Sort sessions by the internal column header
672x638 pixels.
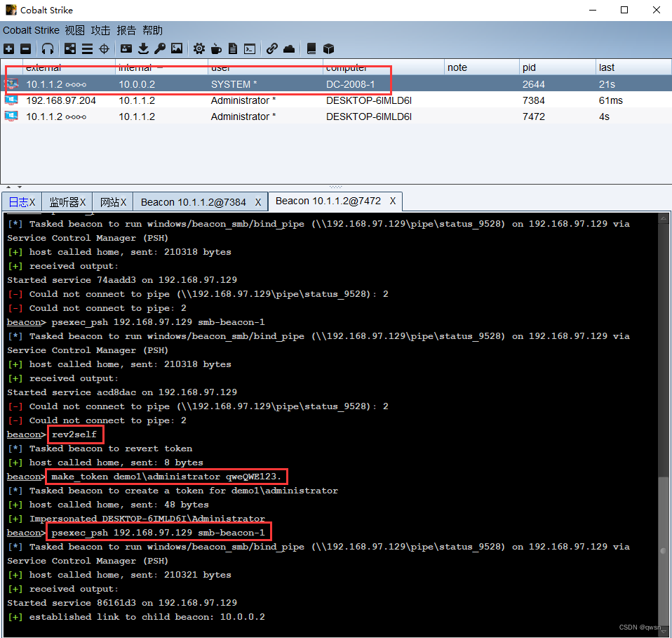pyautogui.click(x=161, y=67)
